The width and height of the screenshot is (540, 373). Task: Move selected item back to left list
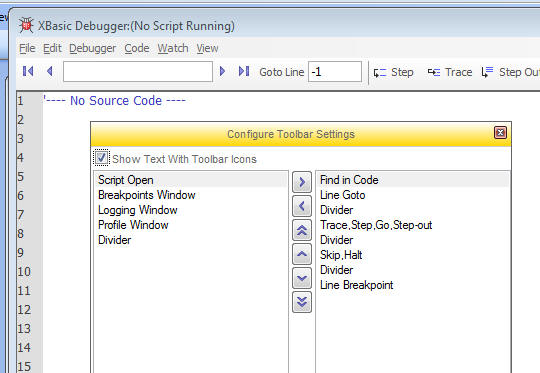click(302, 206)
